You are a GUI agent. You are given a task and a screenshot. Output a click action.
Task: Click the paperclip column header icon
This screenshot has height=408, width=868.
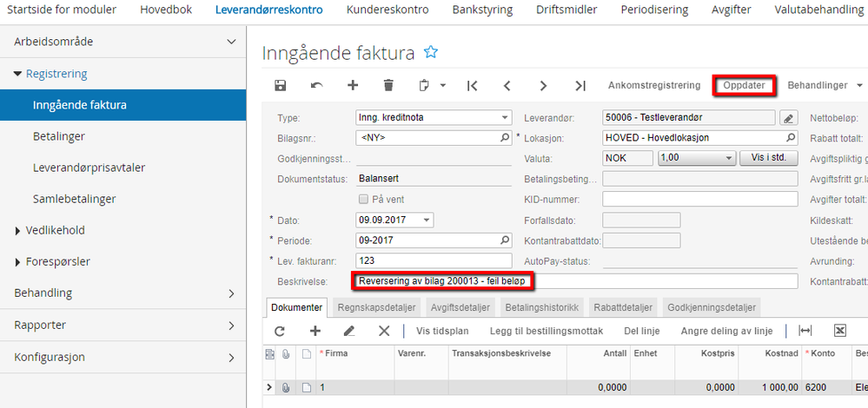tap(286, 354)
